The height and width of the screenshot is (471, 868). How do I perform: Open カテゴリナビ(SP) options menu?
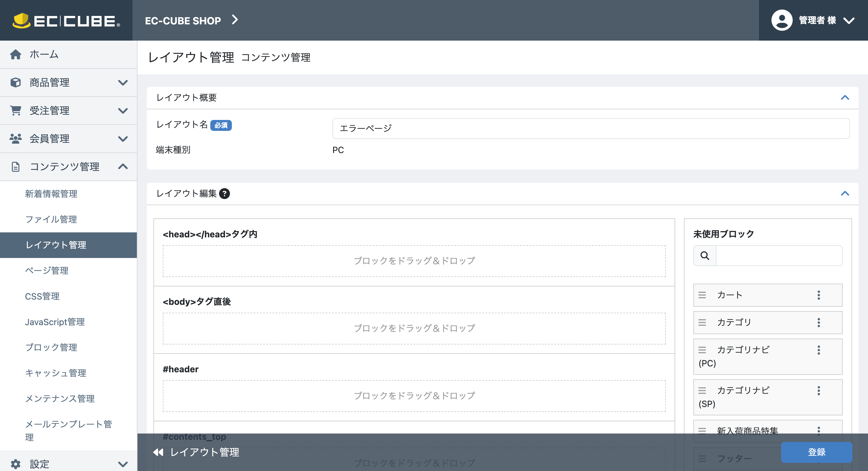point(819,390)
